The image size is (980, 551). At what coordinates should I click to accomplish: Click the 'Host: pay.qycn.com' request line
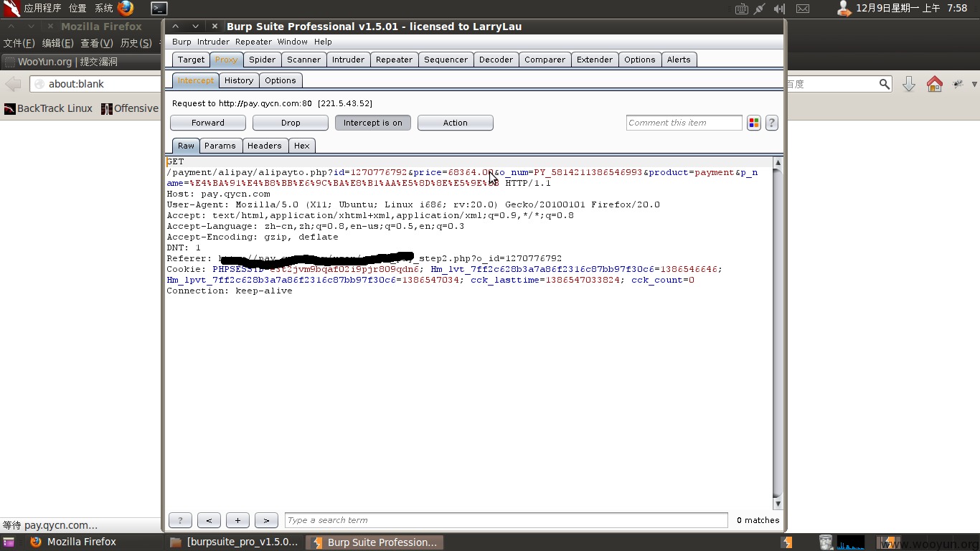point(218,194)
